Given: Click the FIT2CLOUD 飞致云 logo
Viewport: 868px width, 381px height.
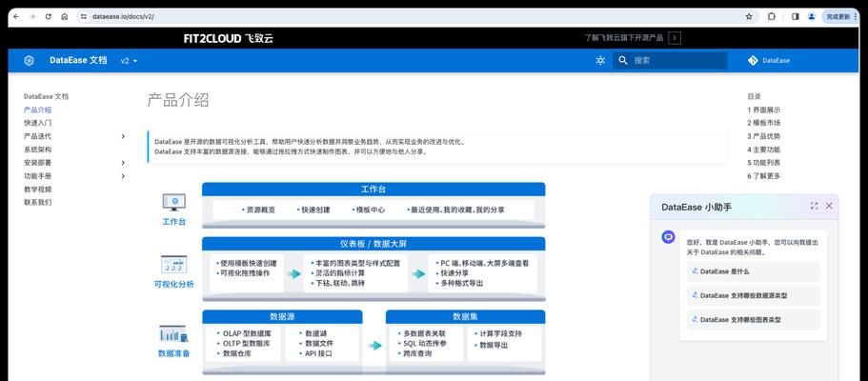Looking at the screenshot, I should pos(228,38).
